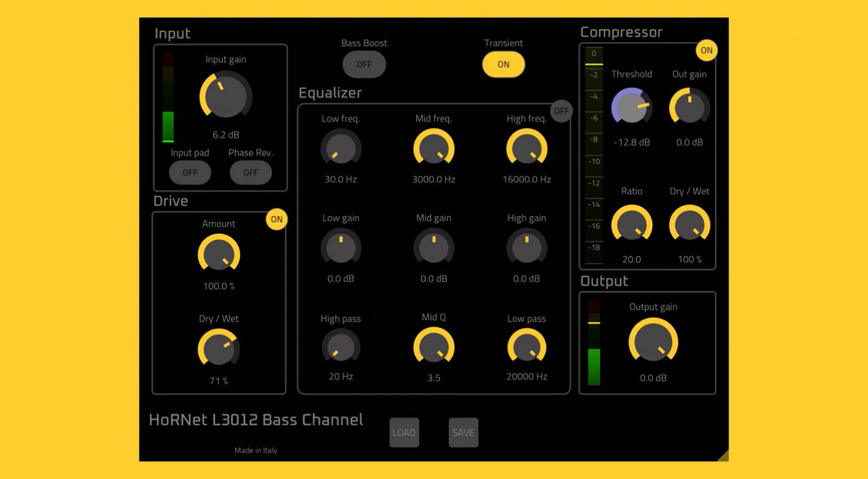Turn on the Input pad
Screen dimensions: 868x479
[190, 172]
